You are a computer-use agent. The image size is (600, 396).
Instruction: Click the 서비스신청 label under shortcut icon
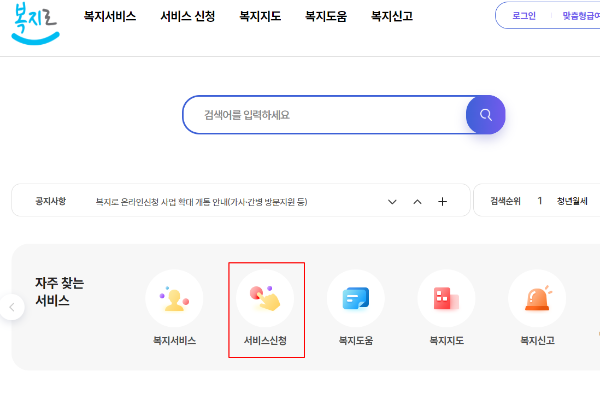pyautogui.click(x=265, y=340)
